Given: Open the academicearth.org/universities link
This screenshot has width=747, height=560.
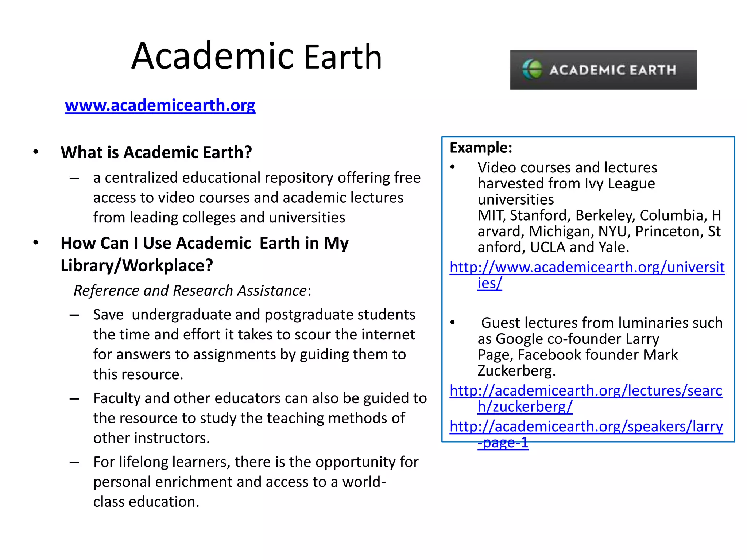Looking at the screenshot, I should pyautogui.click(x=587, y=275).
